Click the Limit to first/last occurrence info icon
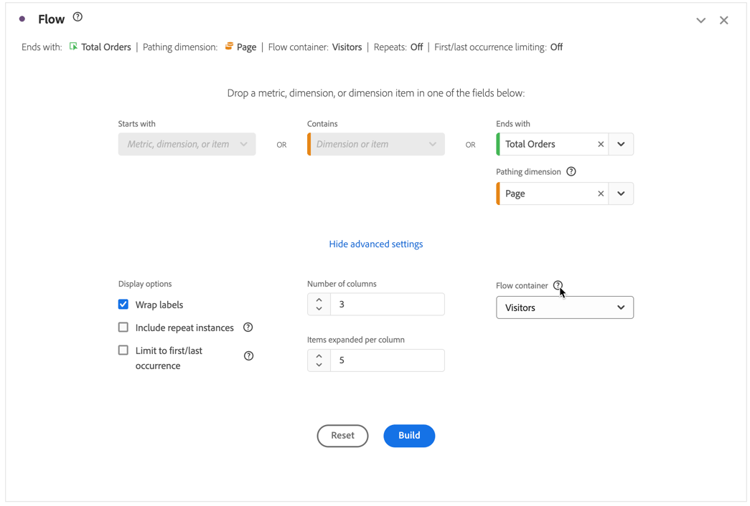Viewport: 750px width, 506px height. (248, 356)
